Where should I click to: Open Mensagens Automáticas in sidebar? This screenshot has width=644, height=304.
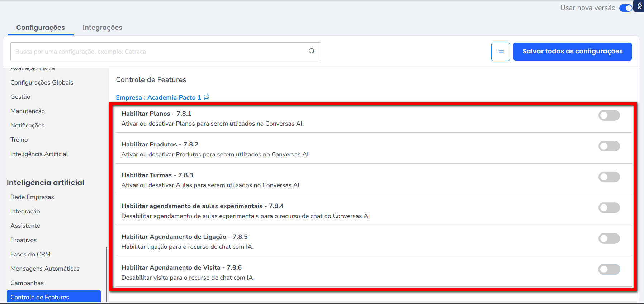45,269
